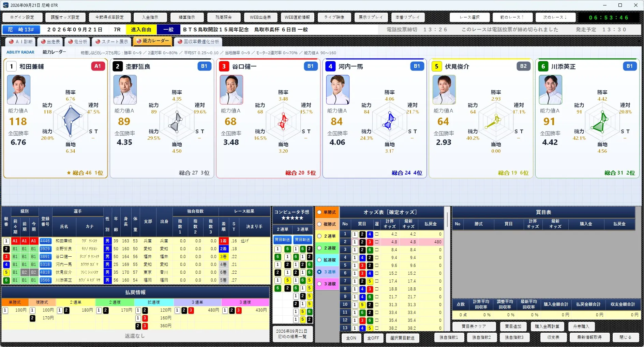Click the 回収率最適化分析 tab icon
Image resolution: width=644 pixels, height=347 pixels.
pos(180,42)
